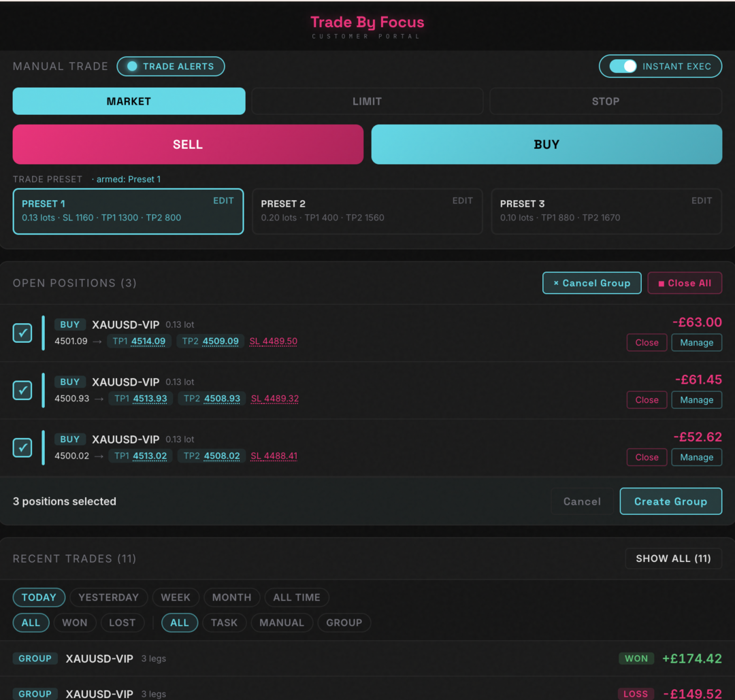This screenshot has height=700, width=735.
Task: Filter trades by TASK type
Action: click(x=224, y=622)
